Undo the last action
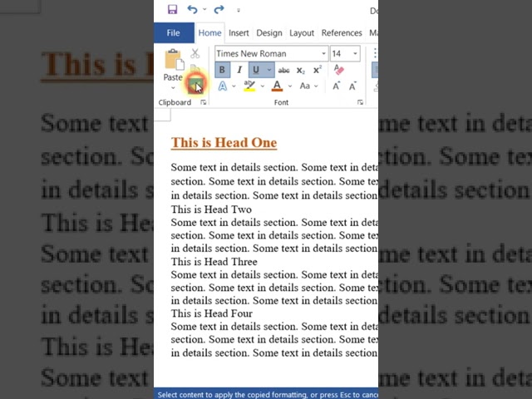532x399 pixels. point(192,9)
